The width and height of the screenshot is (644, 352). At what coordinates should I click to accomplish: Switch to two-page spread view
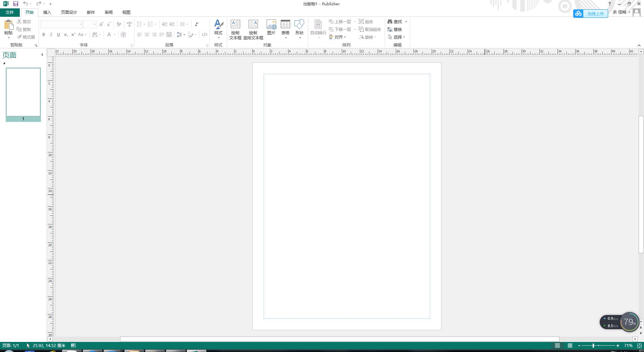point(570,346)
